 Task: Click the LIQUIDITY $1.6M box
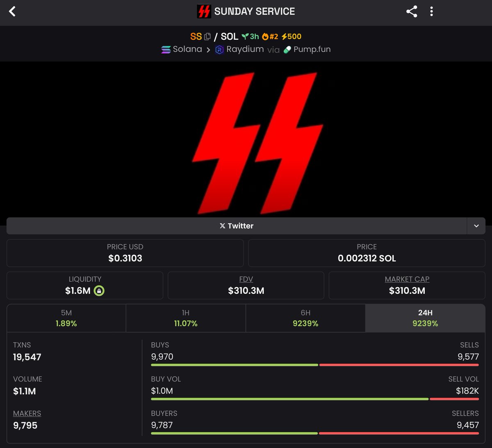(x=85, y=286)
